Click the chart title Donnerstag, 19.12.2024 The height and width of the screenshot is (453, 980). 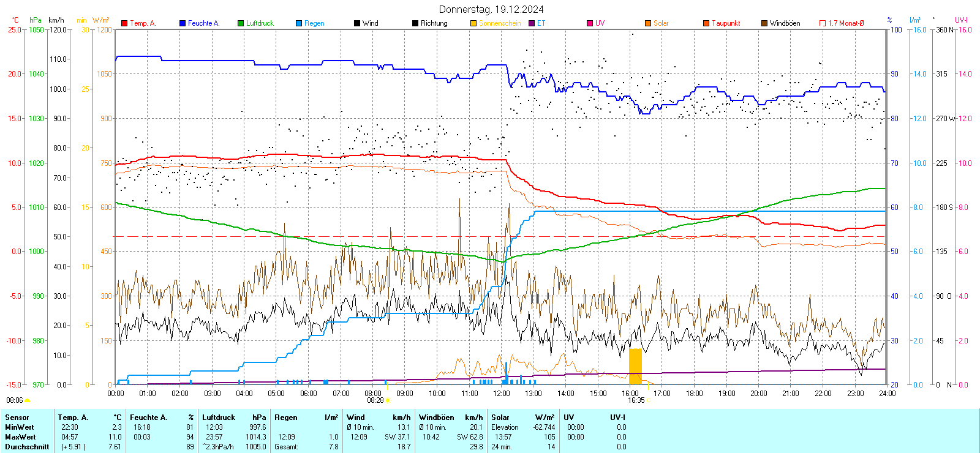(491, 9)
